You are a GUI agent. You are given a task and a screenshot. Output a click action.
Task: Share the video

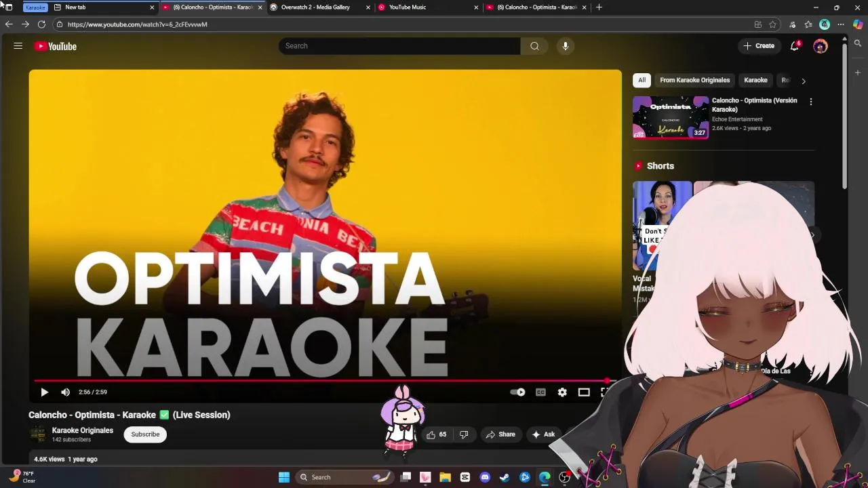pyautogui.click(x=500, y=434)
